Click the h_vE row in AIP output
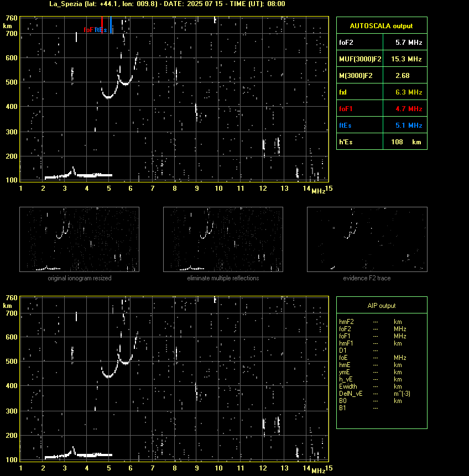 371,379
